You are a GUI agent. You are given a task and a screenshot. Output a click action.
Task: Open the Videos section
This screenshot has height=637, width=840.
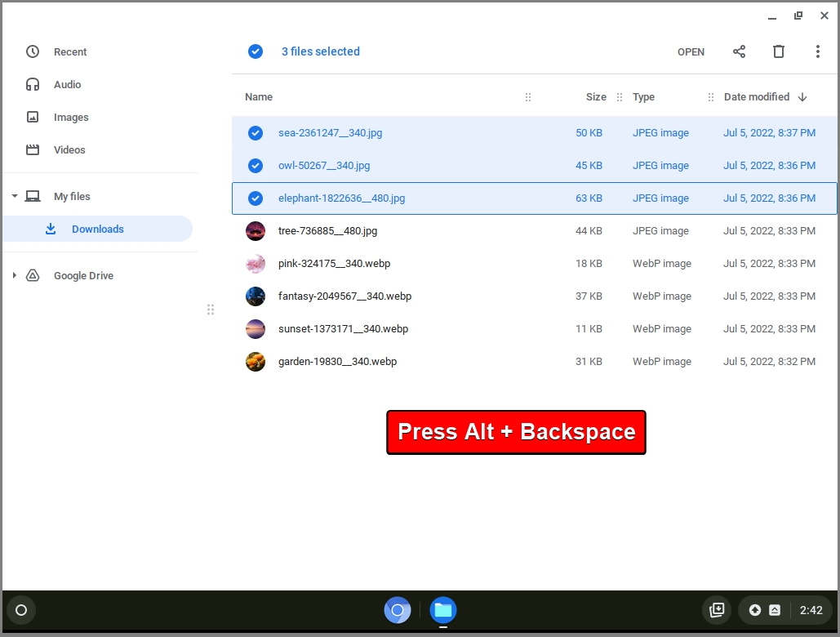69,149
